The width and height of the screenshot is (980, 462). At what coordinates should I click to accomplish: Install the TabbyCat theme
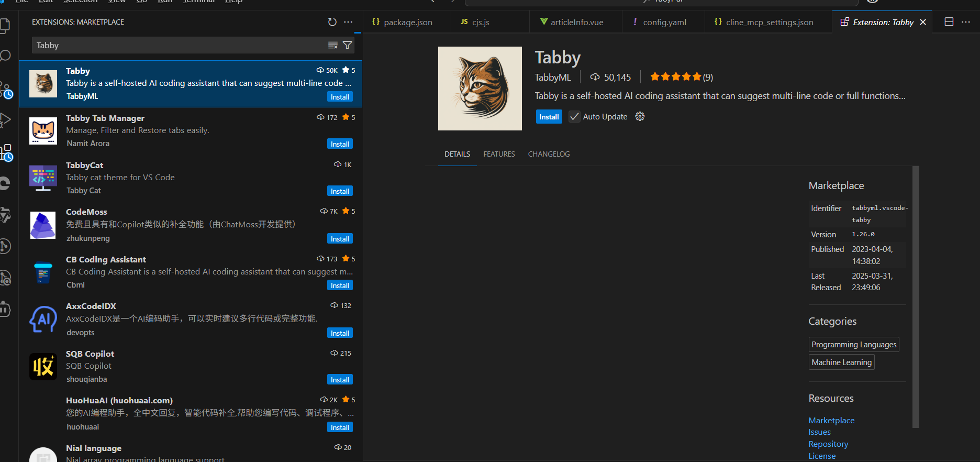point(340,191)
